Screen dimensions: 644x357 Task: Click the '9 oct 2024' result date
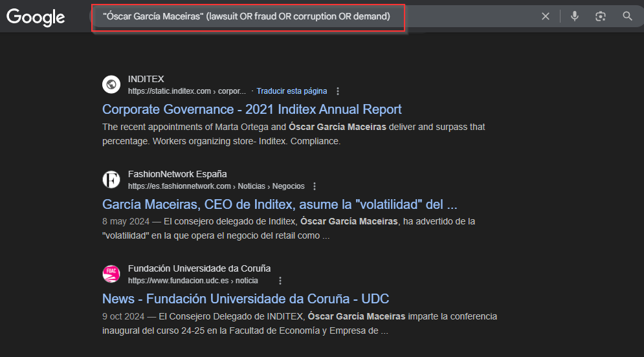tap(123, 316)
